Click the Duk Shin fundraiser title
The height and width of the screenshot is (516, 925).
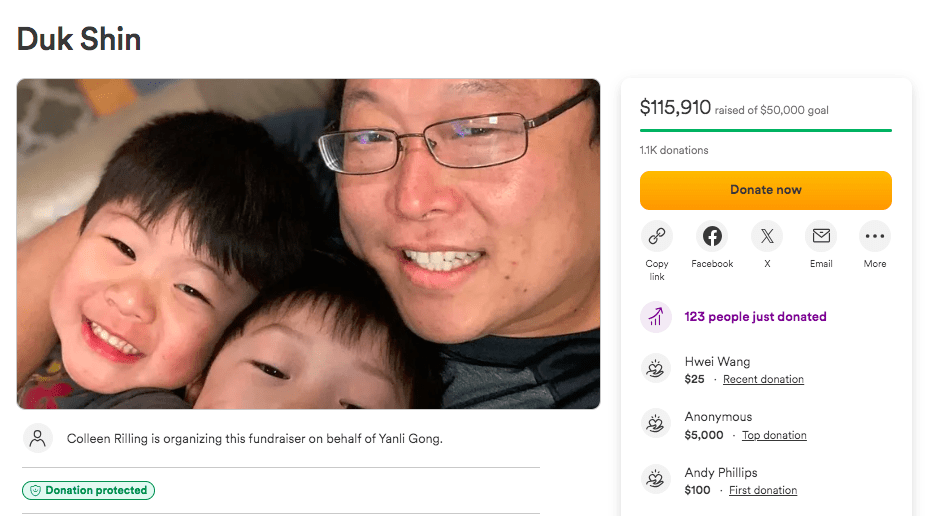(x=79, y=39)
